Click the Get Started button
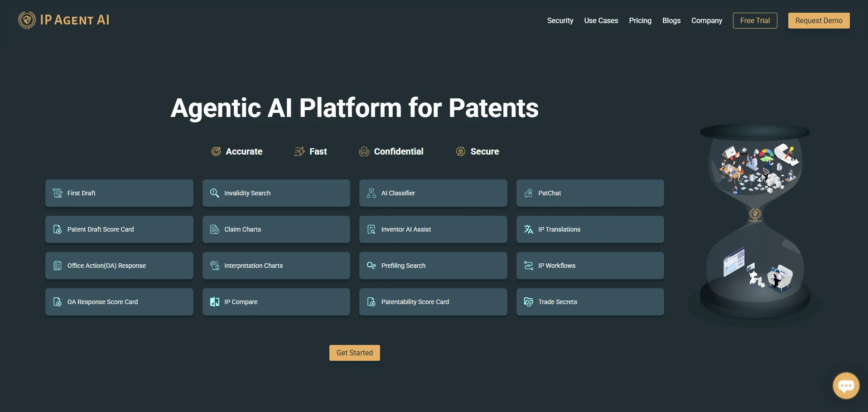868x412 pixels. tap(354, 353)
